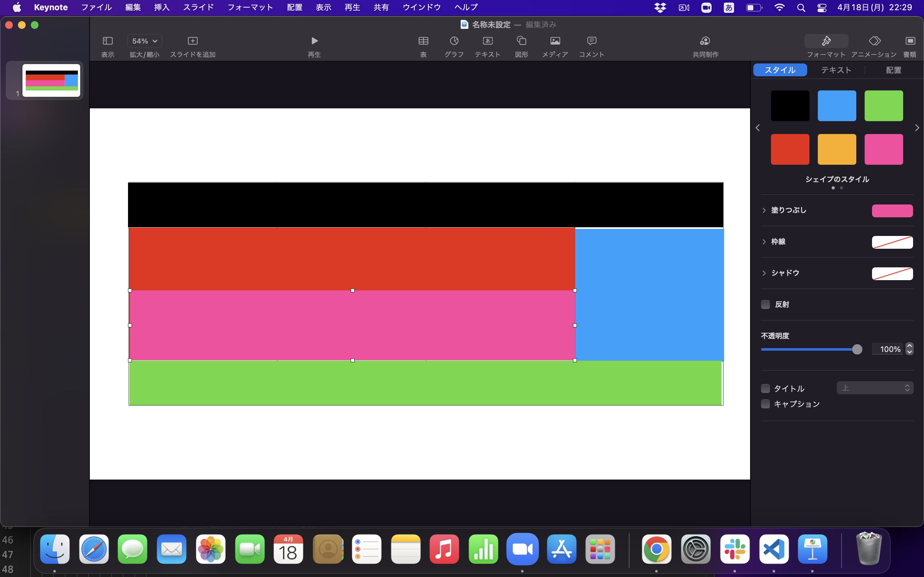924x577 pixels.
Task: Open the Collaborate (共同制作) icon
Action: 705,41
